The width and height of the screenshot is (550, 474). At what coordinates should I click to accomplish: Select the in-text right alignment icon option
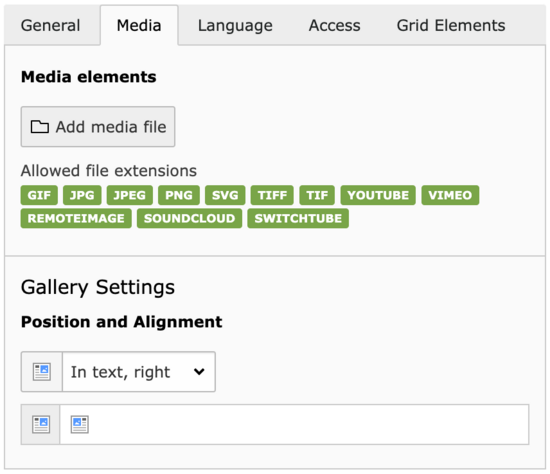(41, 425)
